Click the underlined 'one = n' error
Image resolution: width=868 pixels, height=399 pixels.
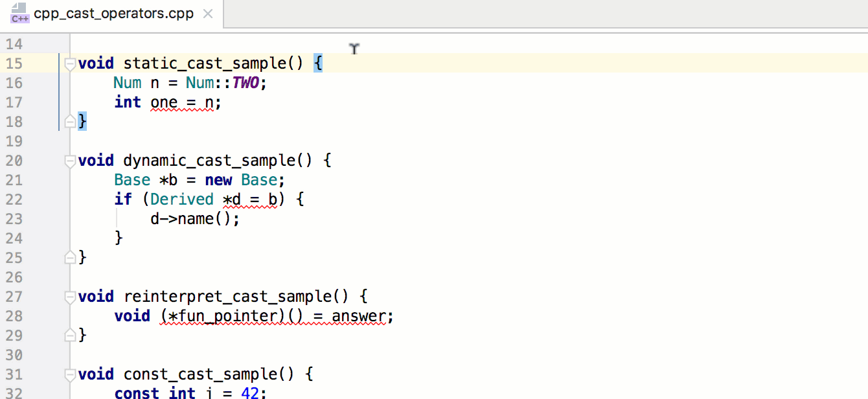click(x=181, y=102)
